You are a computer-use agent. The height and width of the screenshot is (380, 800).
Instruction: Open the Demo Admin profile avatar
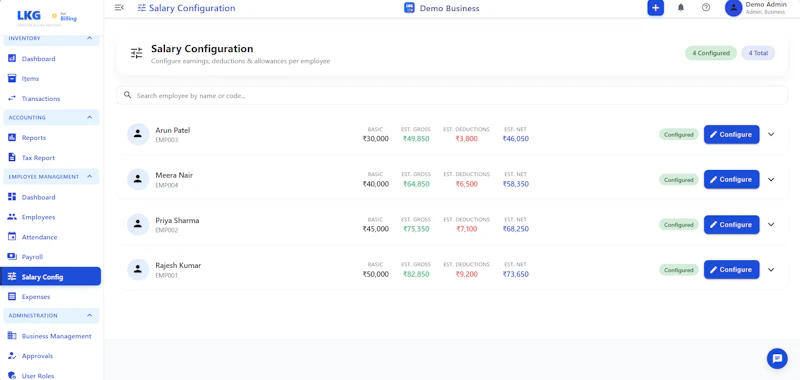[x=733, y=8]
